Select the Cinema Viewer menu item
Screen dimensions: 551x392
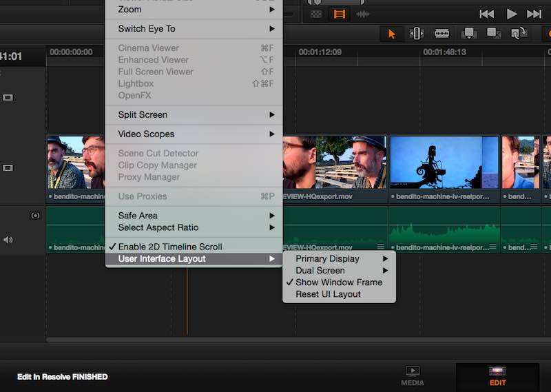(194, 48)
